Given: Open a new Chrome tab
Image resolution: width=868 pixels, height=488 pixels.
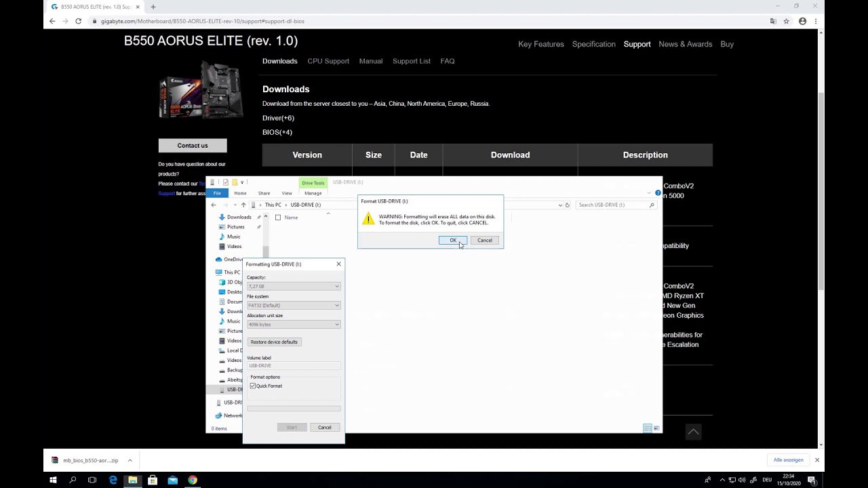Looking at the screenshot, I should (153, 7).
